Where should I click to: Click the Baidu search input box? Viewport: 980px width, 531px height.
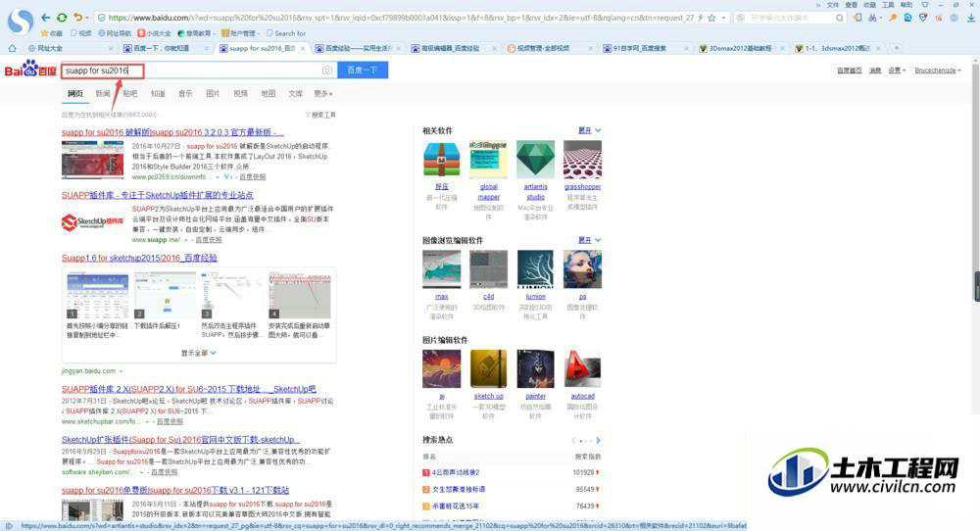coord(199,70)
